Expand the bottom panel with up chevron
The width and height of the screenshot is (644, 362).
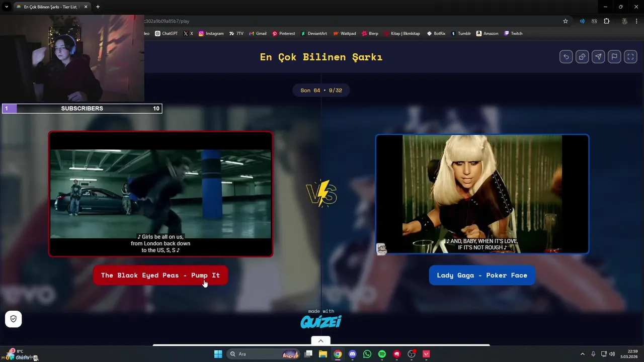coord(320,341)
